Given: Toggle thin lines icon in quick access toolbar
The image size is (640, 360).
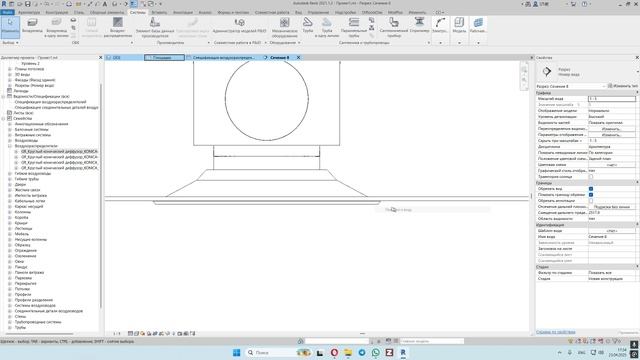Looking at the screenshot, I should (133, 4).
